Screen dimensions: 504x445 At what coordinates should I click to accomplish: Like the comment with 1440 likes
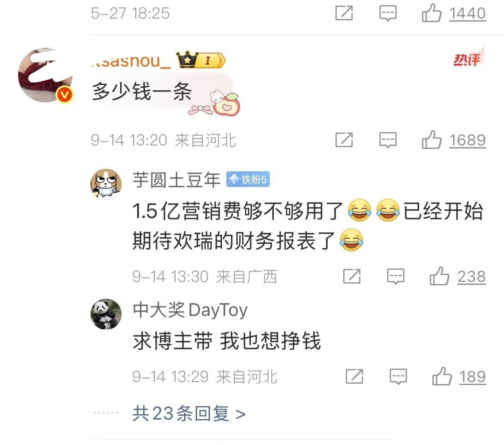[454, 13]
